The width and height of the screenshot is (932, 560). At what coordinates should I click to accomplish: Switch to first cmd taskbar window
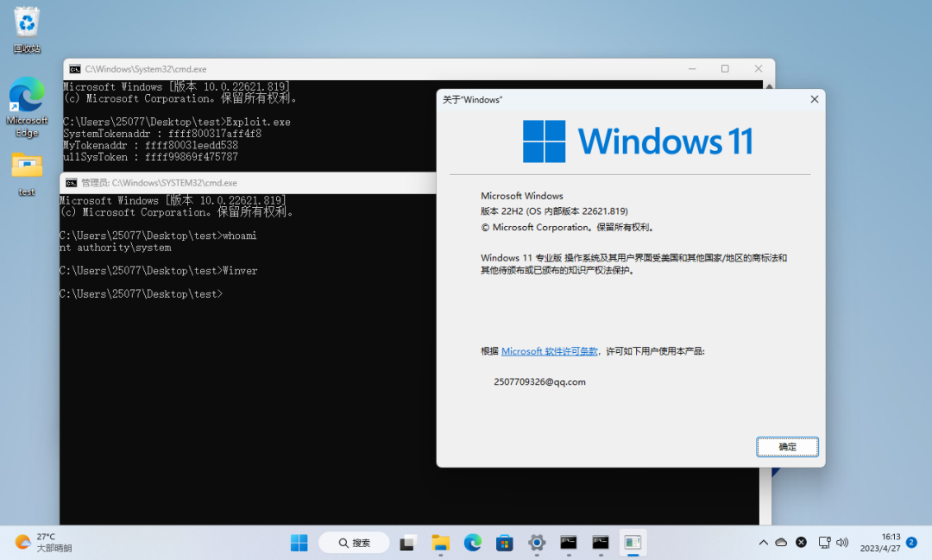(x=569, y=542)
